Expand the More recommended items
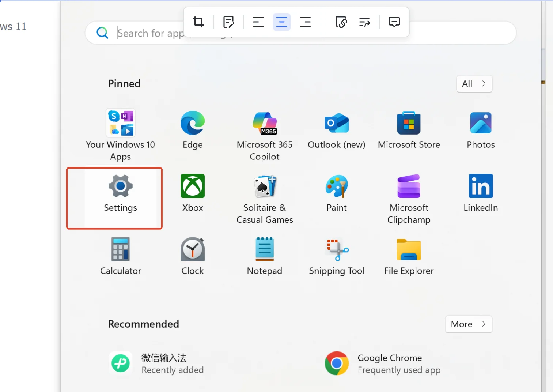Screen dimensions: 553x392 (x=469, y=324)
